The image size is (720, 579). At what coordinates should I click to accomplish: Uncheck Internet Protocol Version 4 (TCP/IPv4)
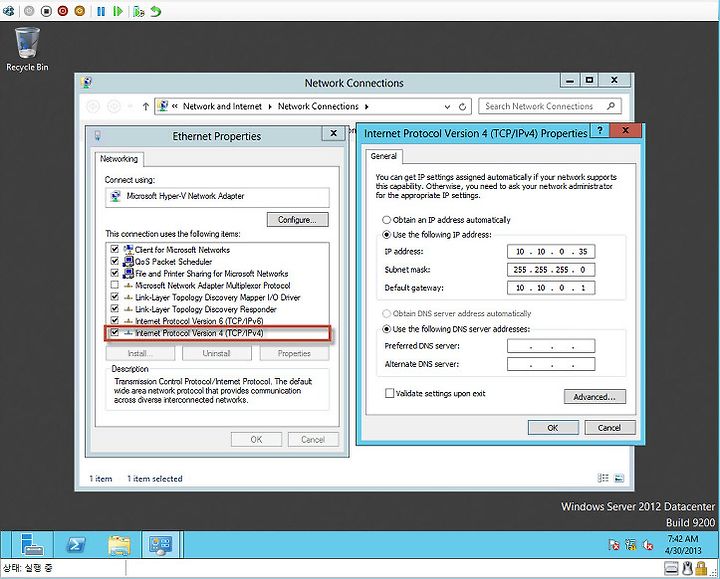tap(115, 332)
